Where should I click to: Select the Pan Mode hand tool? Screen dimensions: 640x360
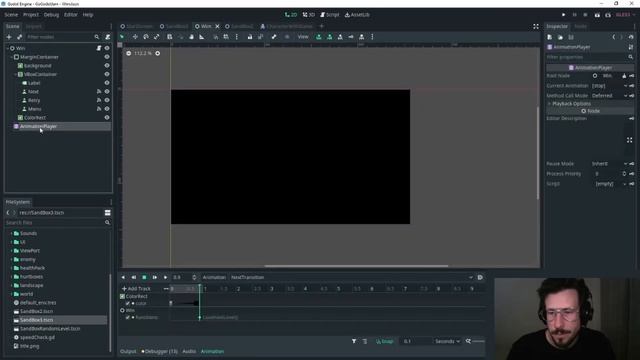(191, 37)
